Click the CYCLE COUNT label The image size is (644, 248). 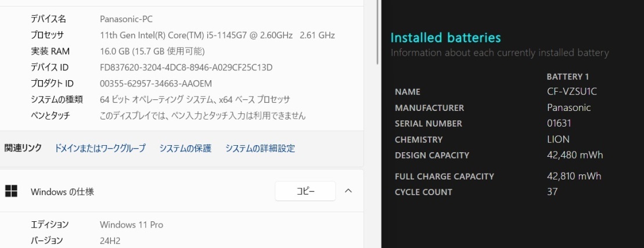(423, 192)
